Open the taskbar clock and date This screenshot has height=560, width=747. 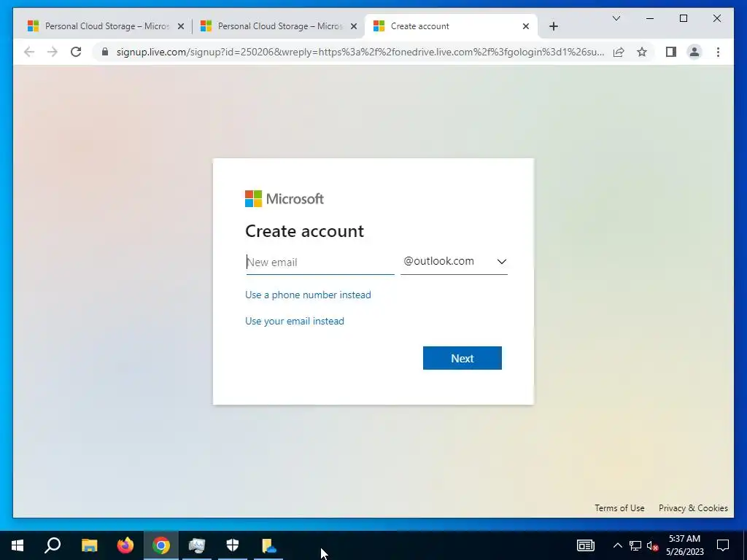(x=684, y=545)
